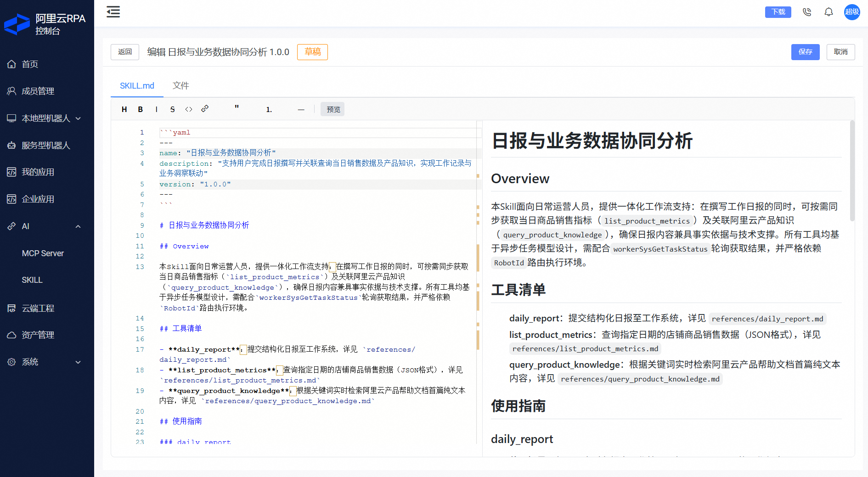Click references/query_product_knowledge.md code in preview
Image resolution: width=868 pixels, height=477 pixels.
coord(640,379)
